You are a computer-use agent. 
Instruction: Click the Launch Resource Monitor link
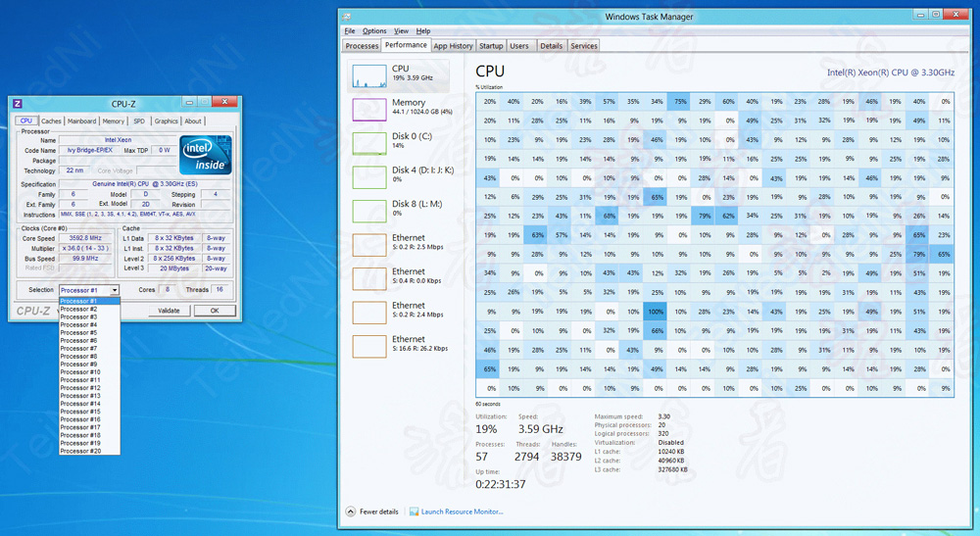tap(462, 512)
